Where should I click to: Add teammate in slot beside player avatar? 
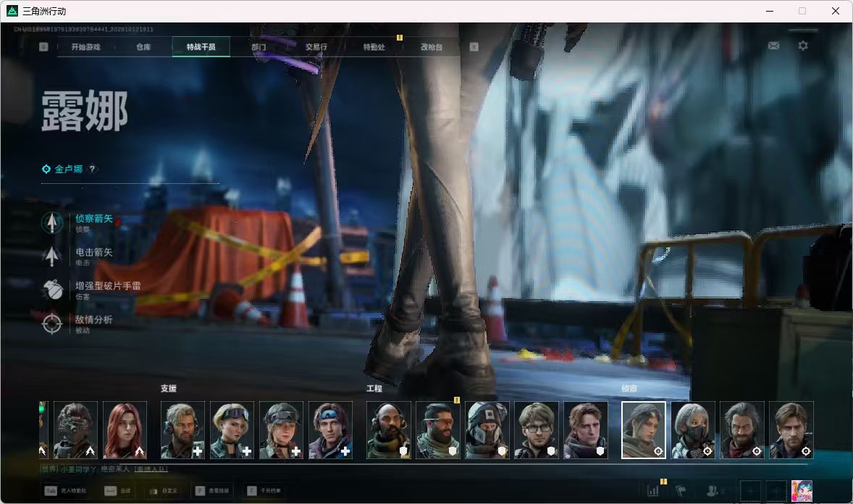point(776,491)
